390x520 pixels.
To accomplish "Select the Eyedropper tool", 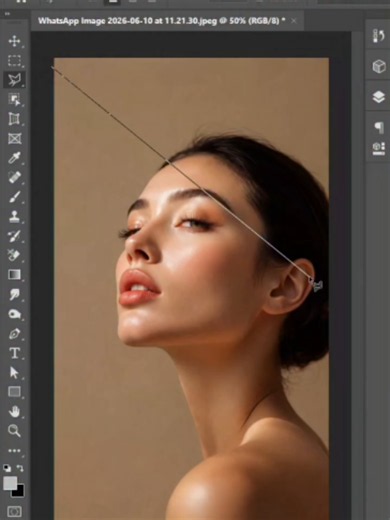I will 14,158.
